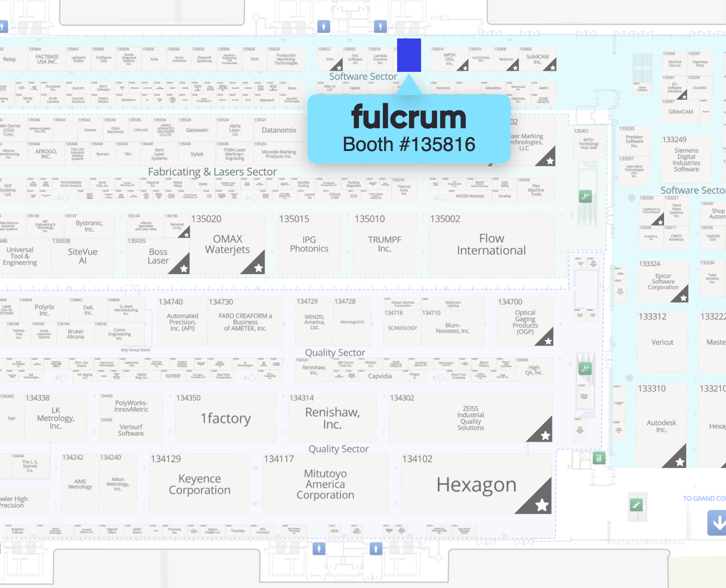This screenshot has width=726, height=588.
Task: Click the highlighted blue fulcrum booth square
Action: click(409, 55)
